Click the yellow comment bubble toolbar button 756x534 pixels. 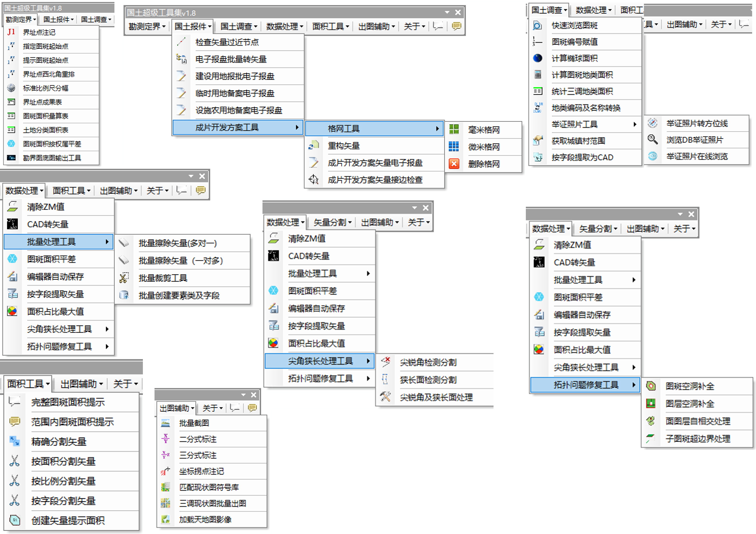(x=456, y=26)
